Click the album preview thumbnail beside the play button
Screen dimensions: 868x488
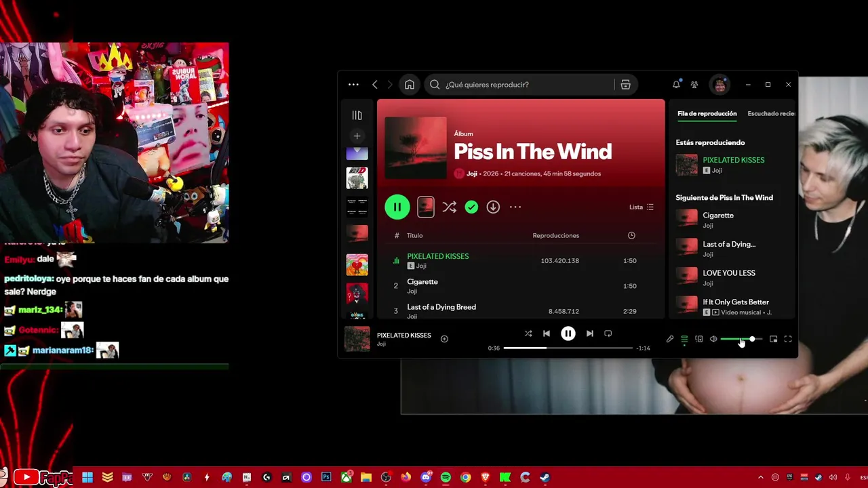426,207
